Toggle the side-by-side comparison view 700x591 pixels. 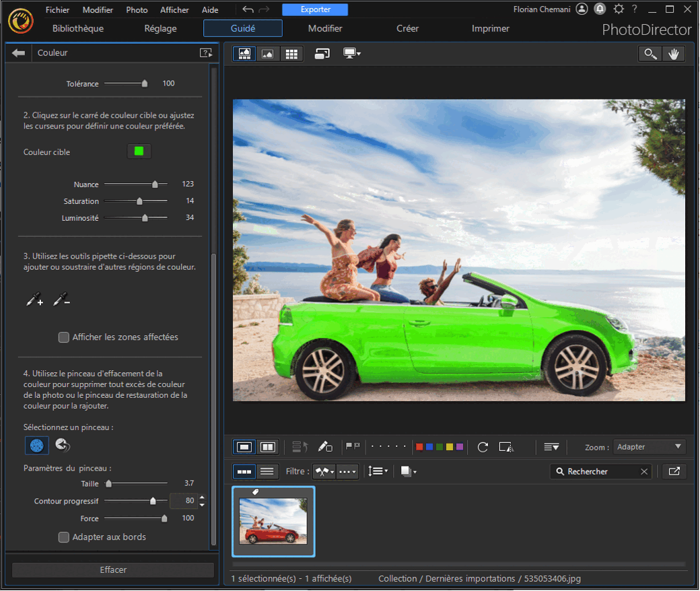pos(267,446)
